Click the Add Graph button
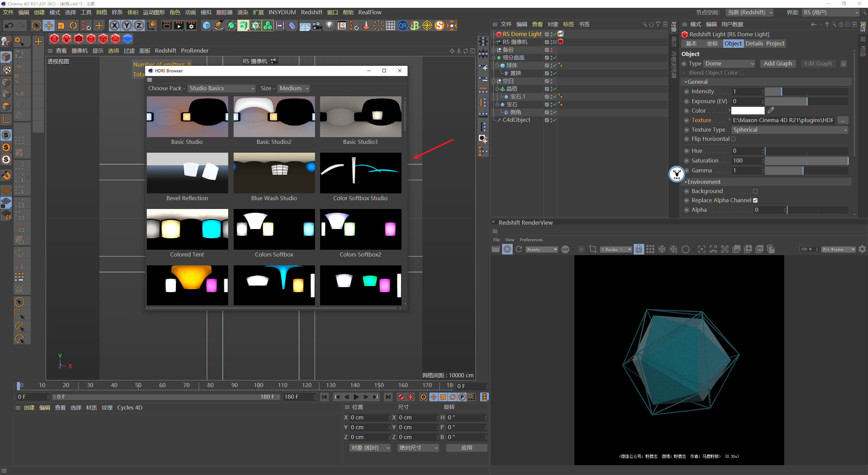 point(778,63)
